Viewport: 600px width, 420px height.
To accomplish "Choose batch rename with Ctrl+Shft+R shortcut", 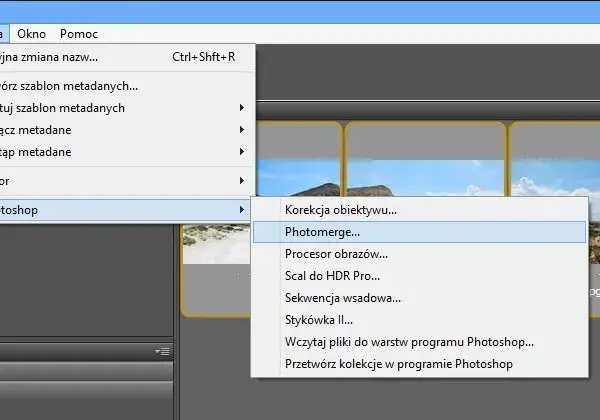I will [126, 57].
